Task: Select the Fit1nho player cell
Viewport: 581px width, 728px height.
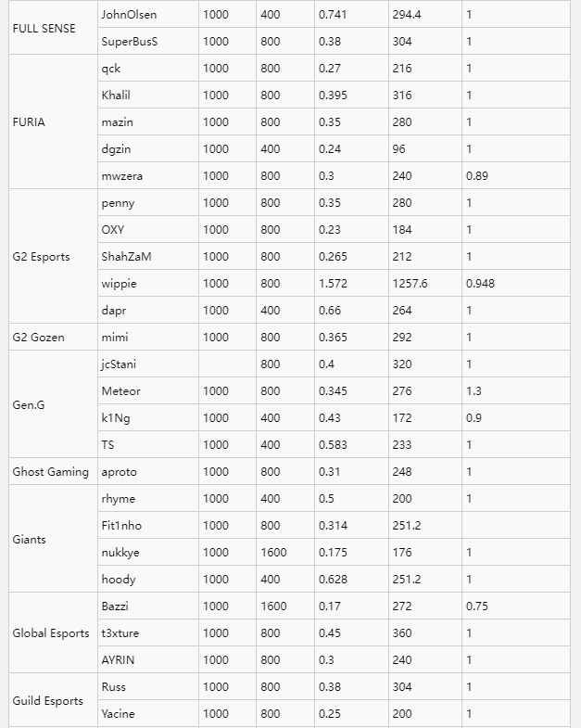Action: (122, 525)
